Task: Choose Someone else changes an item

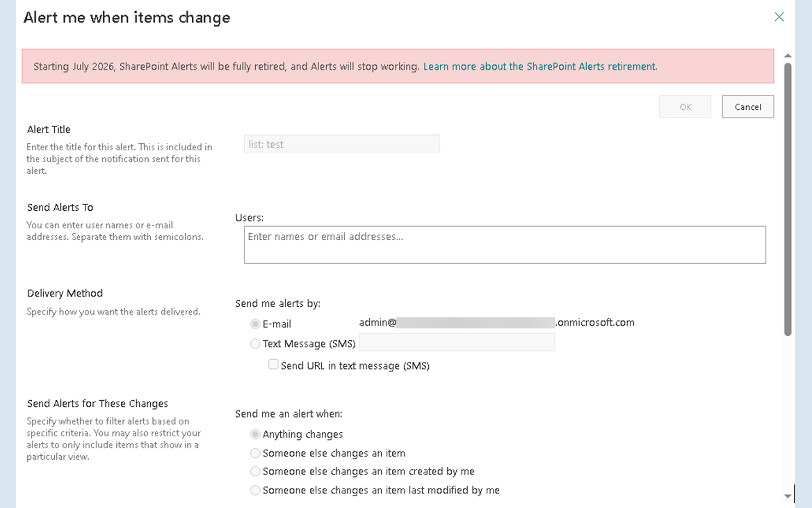Action: point(255,453)
